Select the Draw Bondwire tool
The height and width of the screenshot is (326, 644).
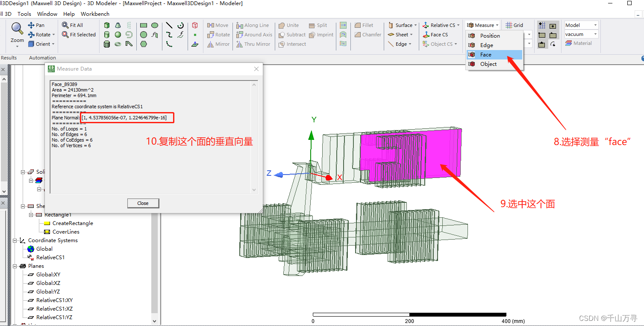tap(129, 44)
